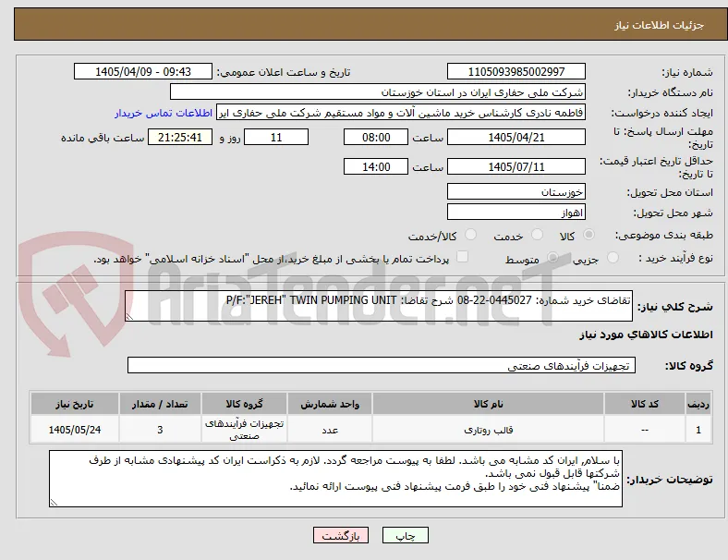Select the جزیی purchase type radio
Screen dimensions: 728x560
(613, 257)
